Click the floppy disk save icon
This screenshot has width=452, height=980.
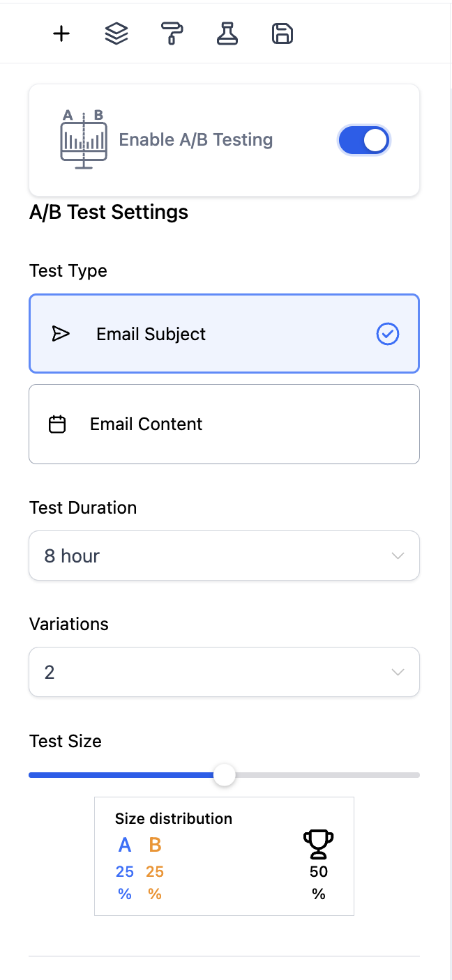point(282,33)
